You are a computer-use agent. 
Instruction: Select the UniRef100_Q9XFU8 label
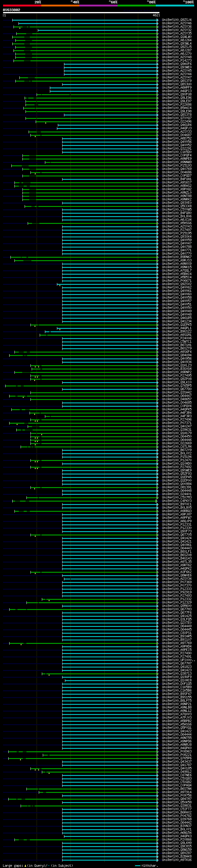pos(177,94)
